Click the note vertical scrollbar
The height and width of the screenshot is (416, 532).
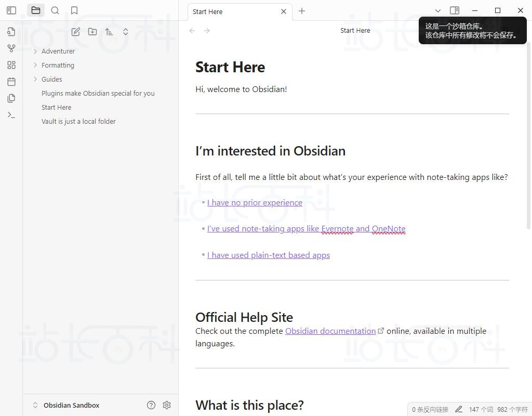tap(528, 136)
